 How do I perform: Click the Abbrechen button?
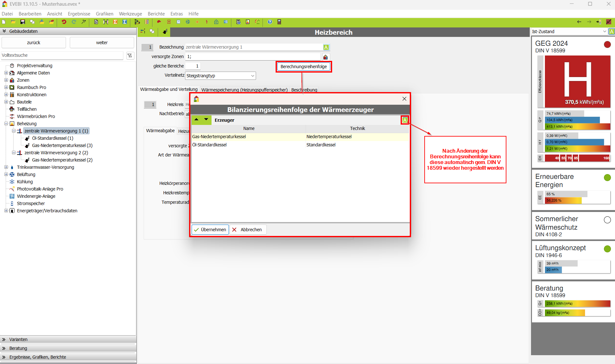point(248,230)
